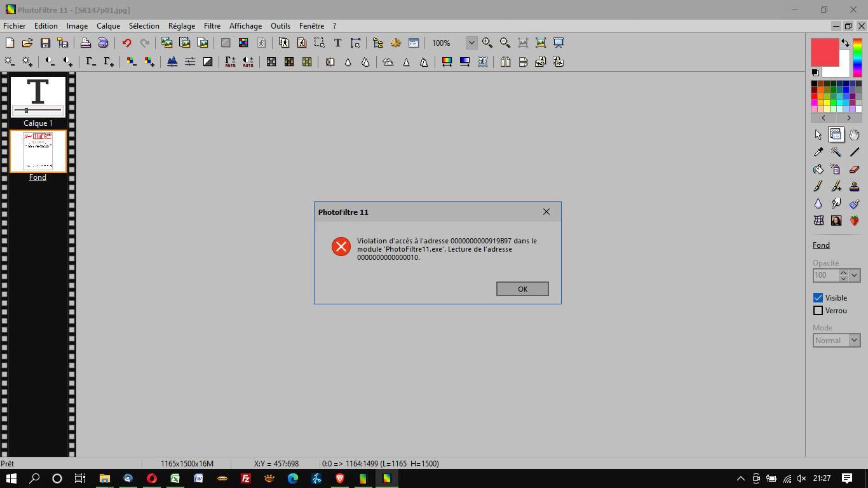Open the Réglage menu

point(182,26)
